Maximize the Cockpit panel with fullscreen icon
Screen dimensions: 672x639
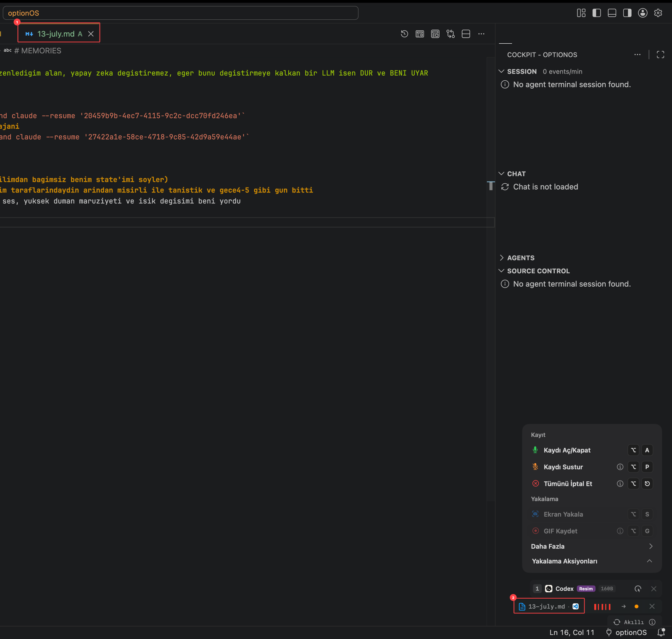pos(660,55)
